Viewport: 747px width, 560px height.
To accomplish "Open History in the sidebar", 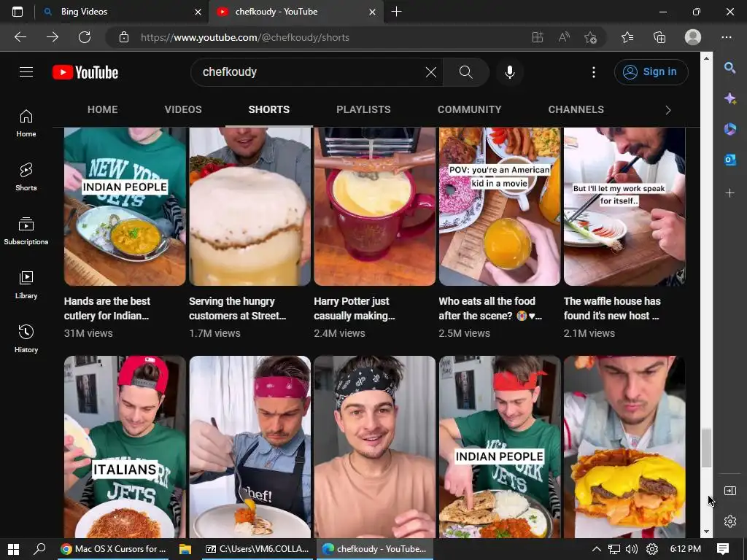I will pyautogui.click(x=26, y=338).
